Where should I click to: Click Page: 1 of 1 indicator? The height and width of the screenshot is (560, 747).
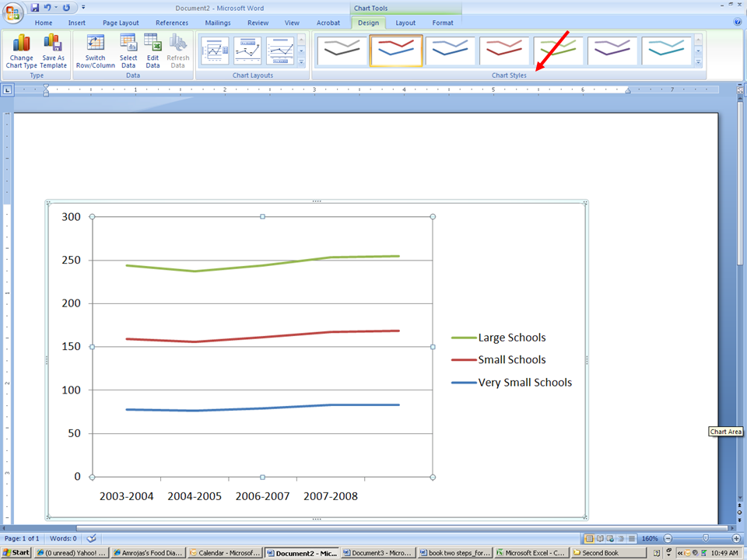22,538
